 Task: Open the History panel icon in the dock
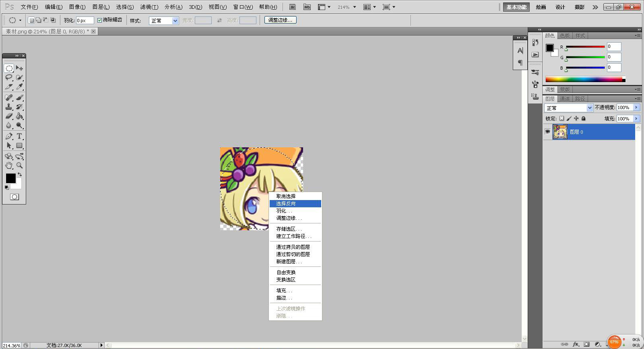(535, 42)
